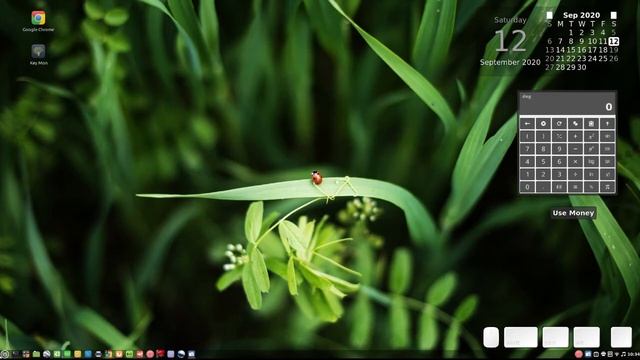
Task: Open the green folder icon in taskbar
Action: [36, 354]
